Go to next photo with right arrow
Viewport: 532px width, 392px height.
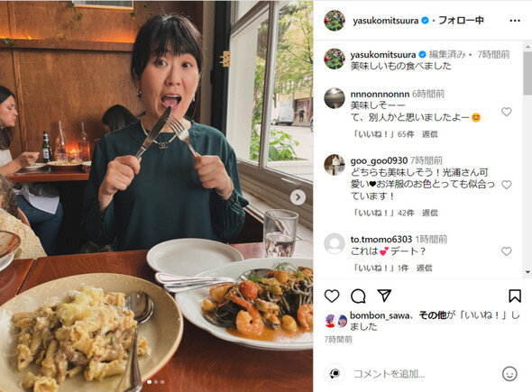point(298,197)
